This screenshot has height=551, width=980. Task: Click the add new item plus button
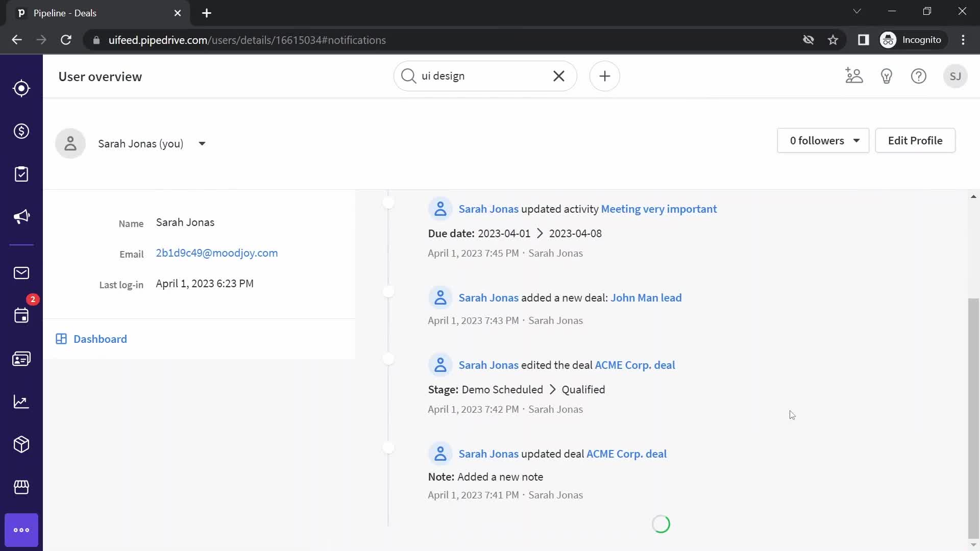[x=604, y=76]
